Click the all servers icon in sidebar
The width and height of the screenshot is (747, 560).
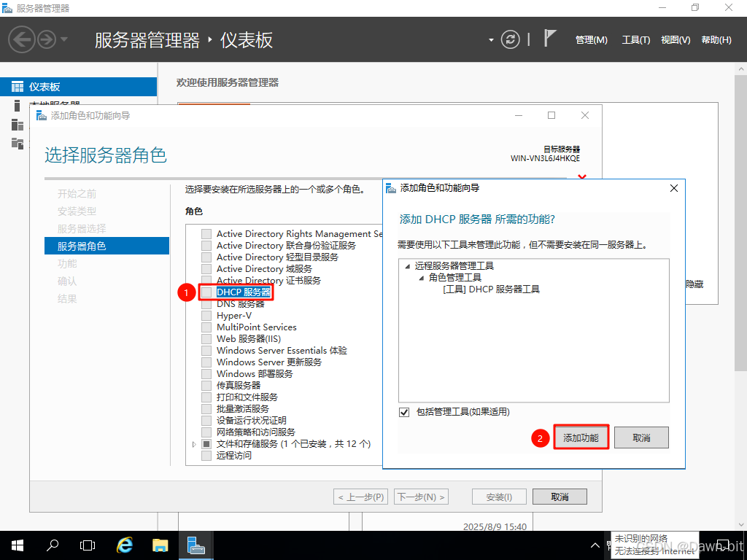18,125
